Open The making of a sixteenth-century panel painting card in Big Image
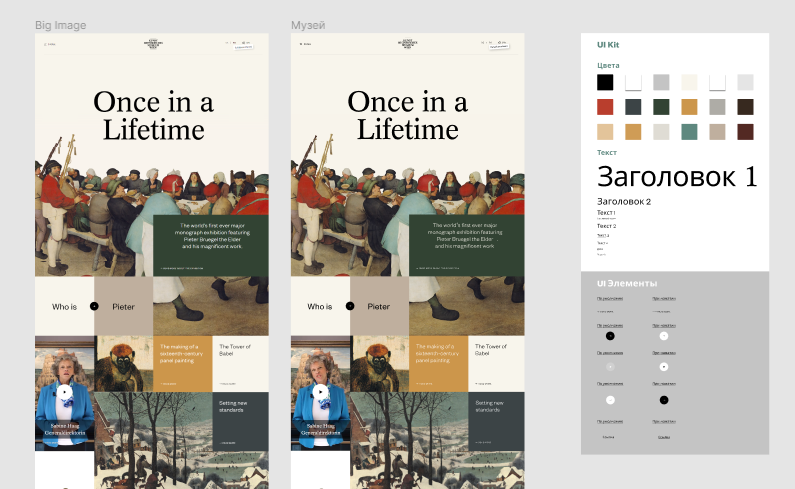The width and height of the screenshot is (795, 489). point(183,364)
